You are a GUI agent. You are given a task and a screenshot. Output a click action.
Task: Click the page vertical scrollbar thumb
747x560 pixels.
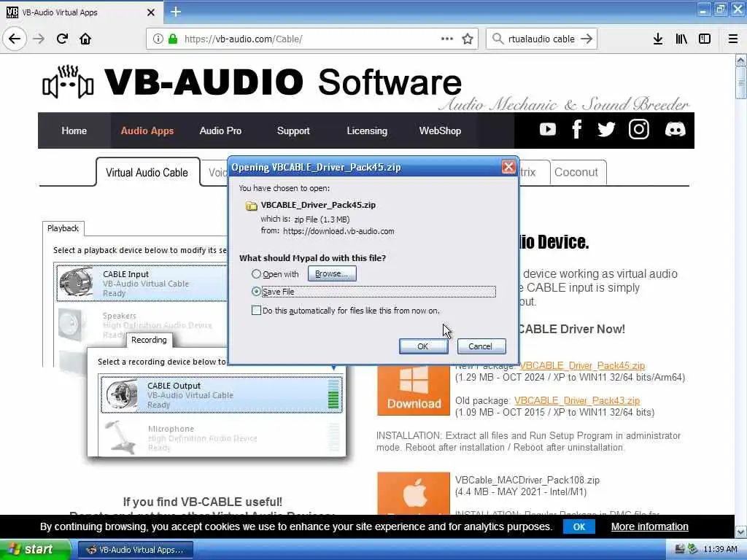(741, 82)
